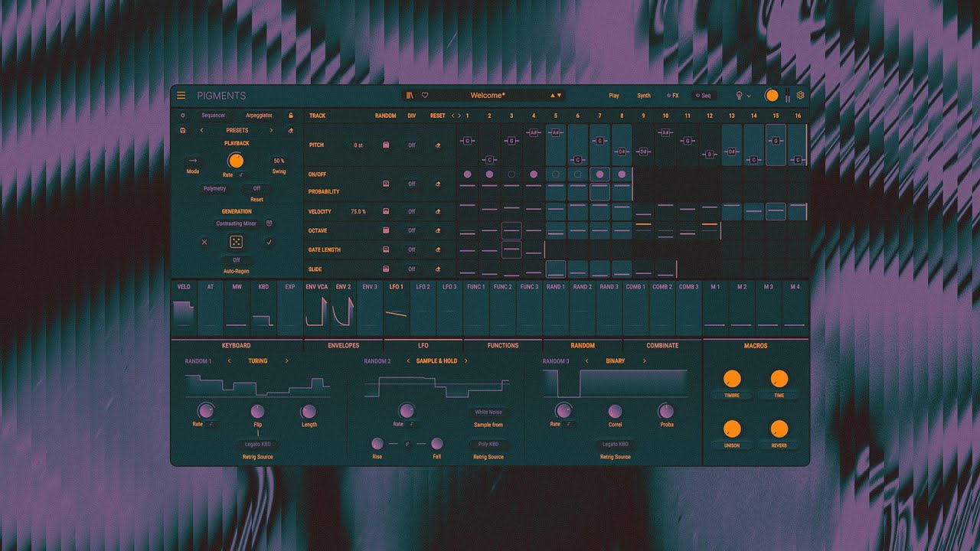Toggle the sequencer lock icon
980x551 pixels.
(291, 116)
